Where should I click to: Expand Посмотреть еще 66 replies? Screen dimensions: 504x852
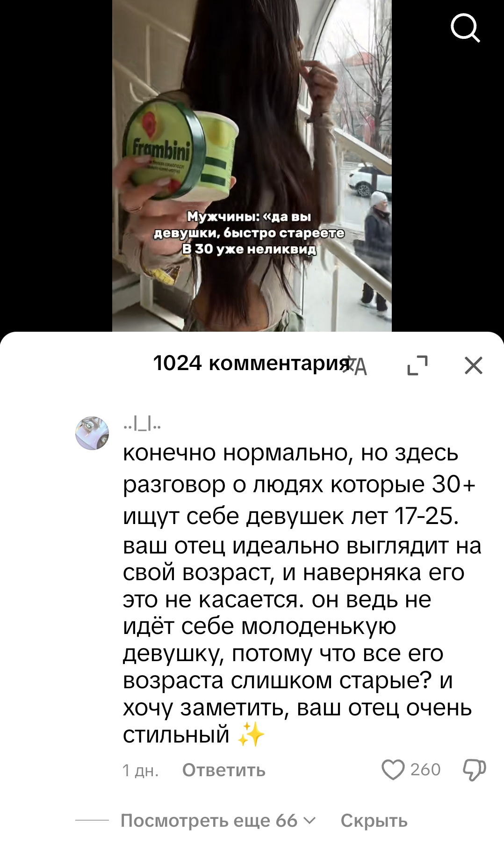218,821
